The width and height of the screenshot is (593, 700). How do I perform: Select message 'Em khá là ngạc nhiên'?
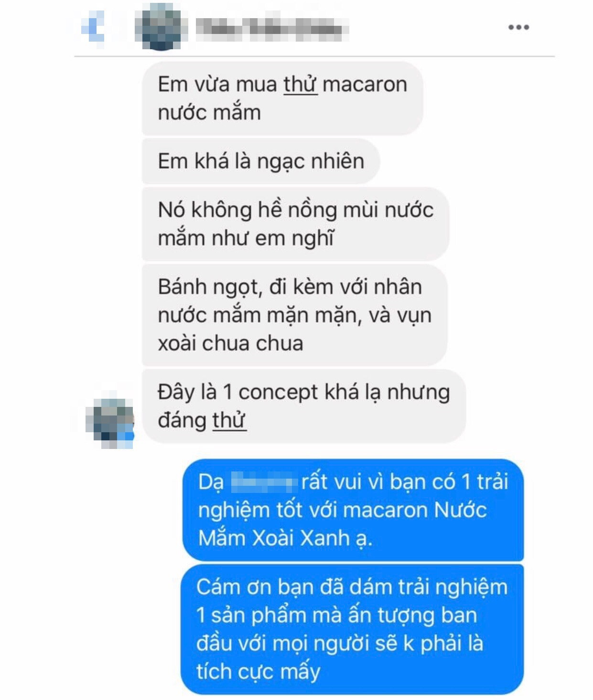[x=261, y=161]
